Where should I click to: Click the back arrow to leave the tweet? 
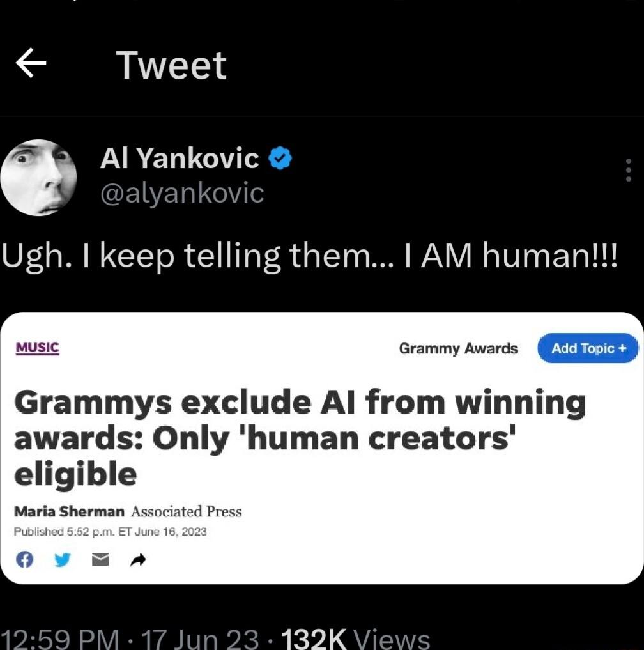[x=29, y=62]
